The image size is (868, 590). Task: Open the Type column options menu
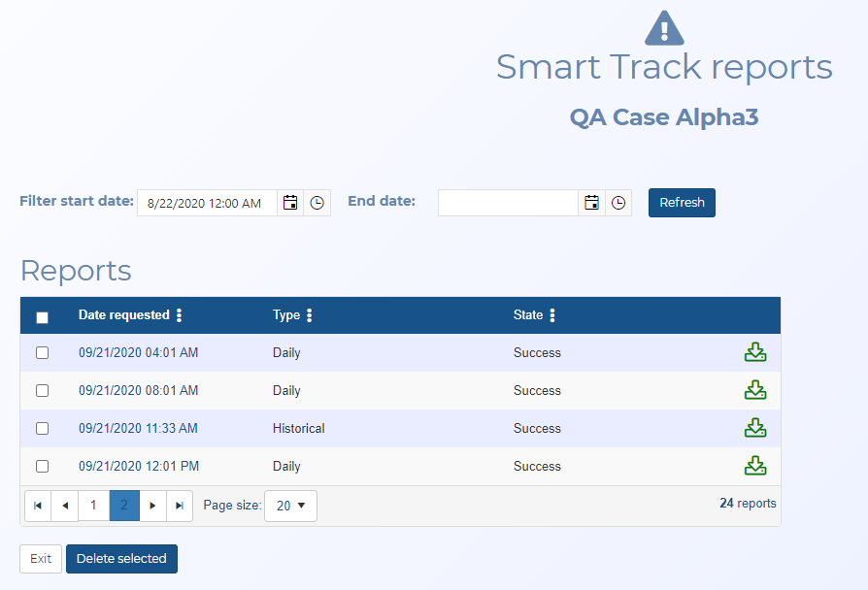pos(310,315)
